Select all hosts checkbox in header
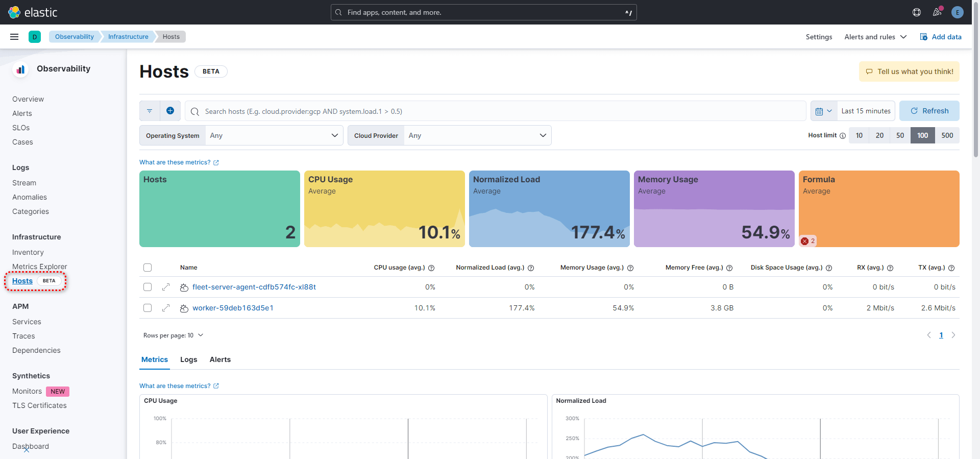Screen dimensions: 980x459 (148, 268)
